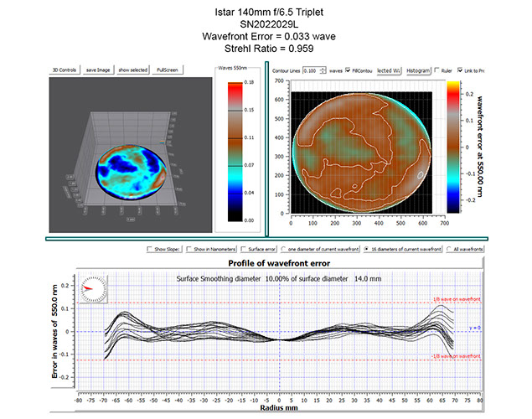Select 16 diameters of current wavefront

(368, 249)
